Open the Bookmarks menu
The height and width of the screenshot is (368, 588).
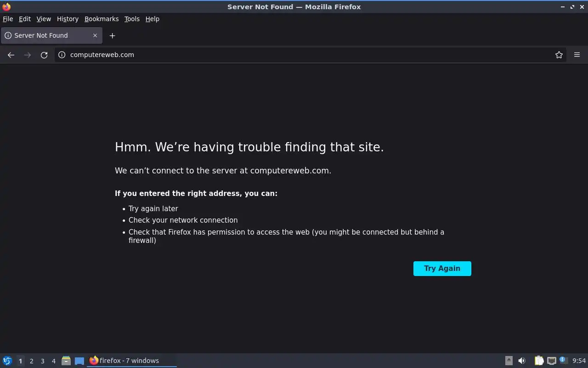pyautogui.click(x=102, y=19)
